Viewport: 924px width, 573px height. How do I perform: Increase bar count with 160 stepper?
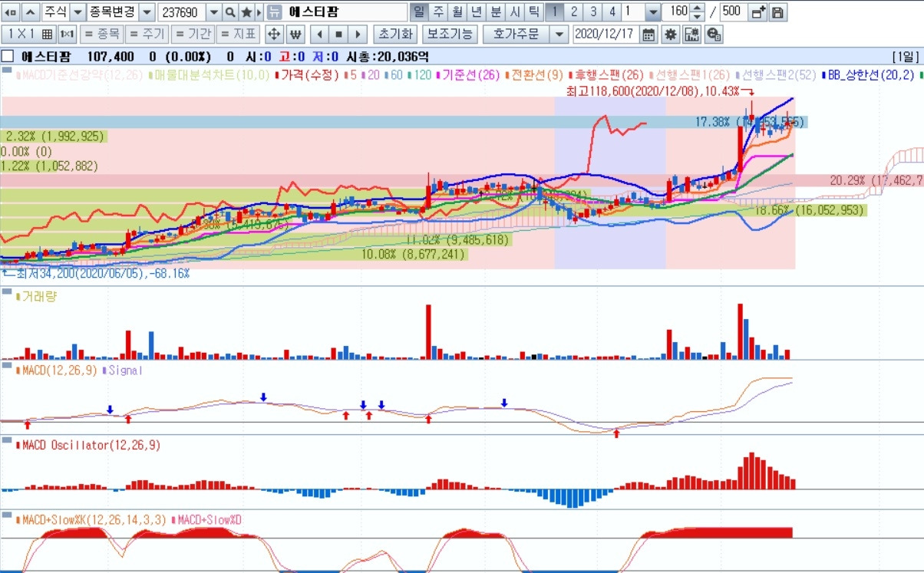pos(697,8)
